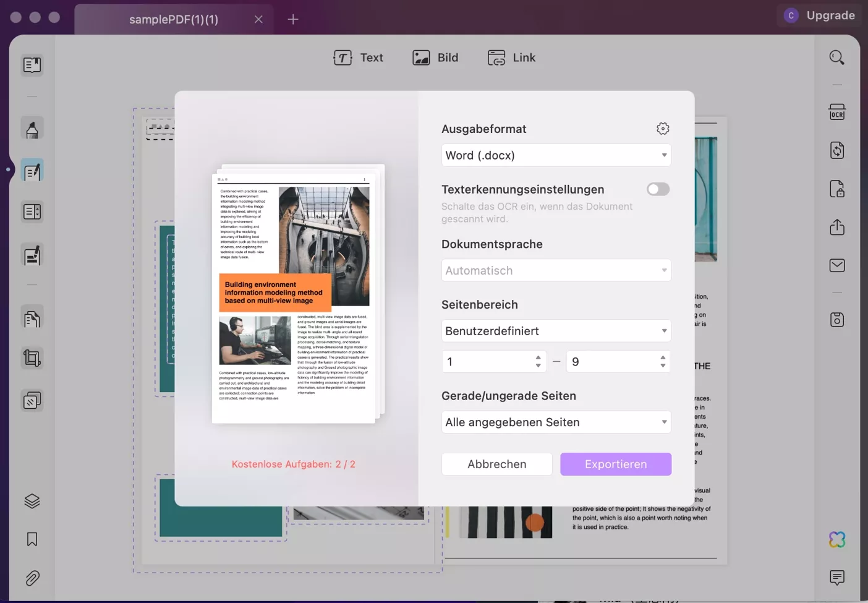Select the Link editing mode
The width and height of the screenshot is (868, 603).
tap(512, 57)
